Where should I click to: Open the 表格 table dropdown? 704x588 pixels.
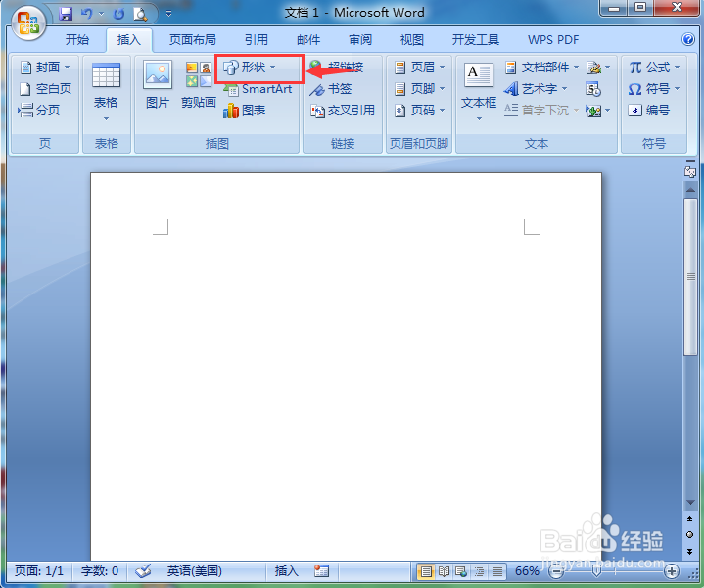[107, 93]
